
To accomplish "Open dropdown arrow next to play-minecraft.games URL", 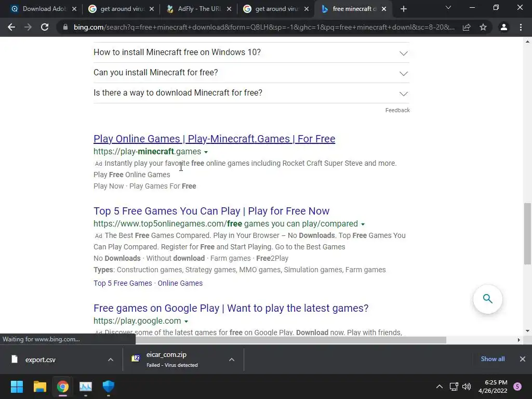I will pos(206,152).
